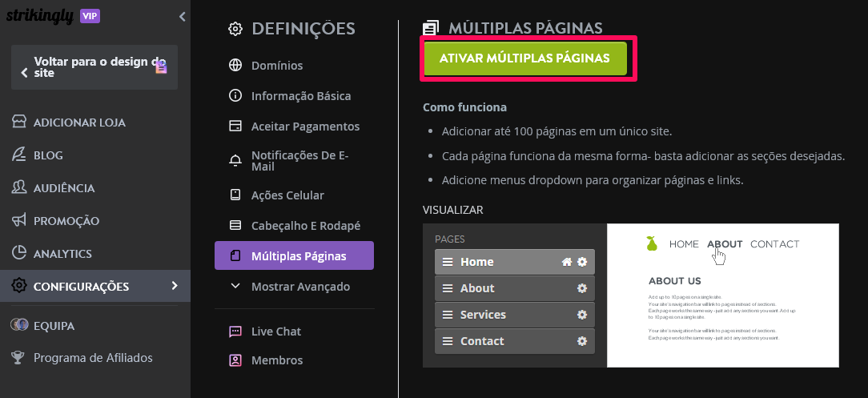The width and height of the screenshot is (868, 398).
Task: Click the megaphone icon beside Promoção
Action: [x=19, y=220]
